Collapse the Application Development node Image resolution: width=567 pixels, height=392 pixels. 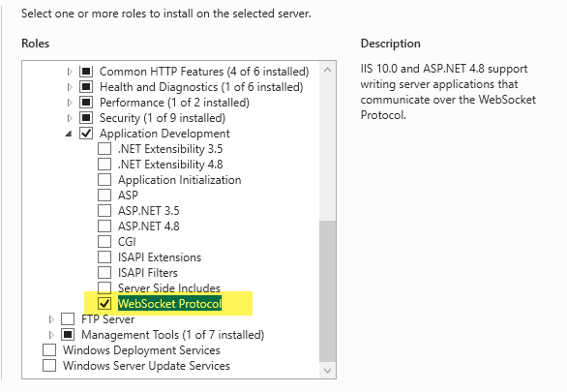pyautogui.click(x=69, y=135)
